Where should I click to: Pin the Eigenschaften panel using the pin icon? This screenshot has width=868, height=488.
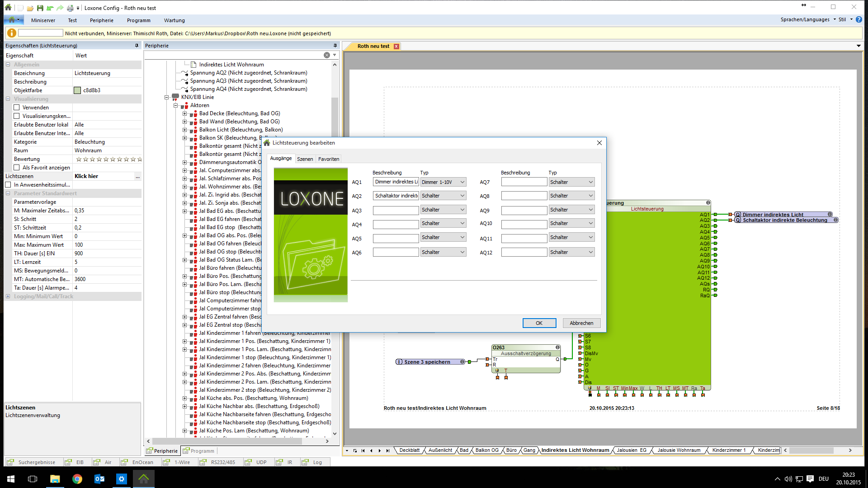[137, 46]
